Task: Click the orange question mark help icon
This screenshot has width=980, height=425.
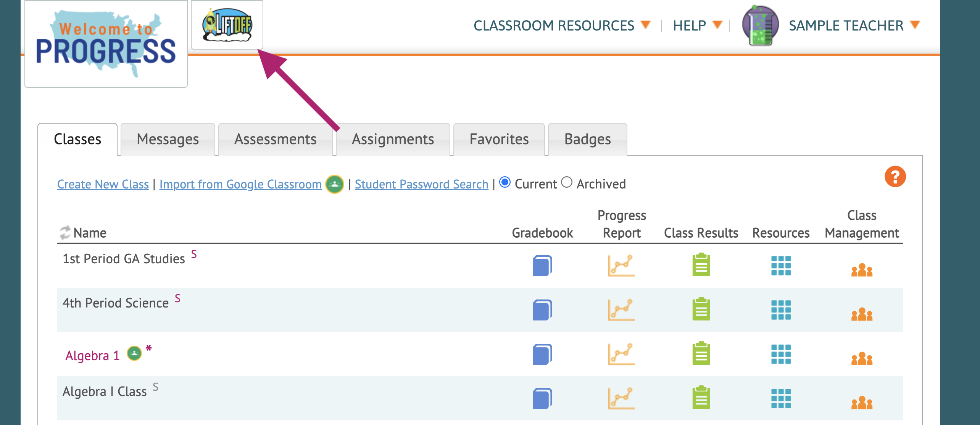Action: coord(895,177)
